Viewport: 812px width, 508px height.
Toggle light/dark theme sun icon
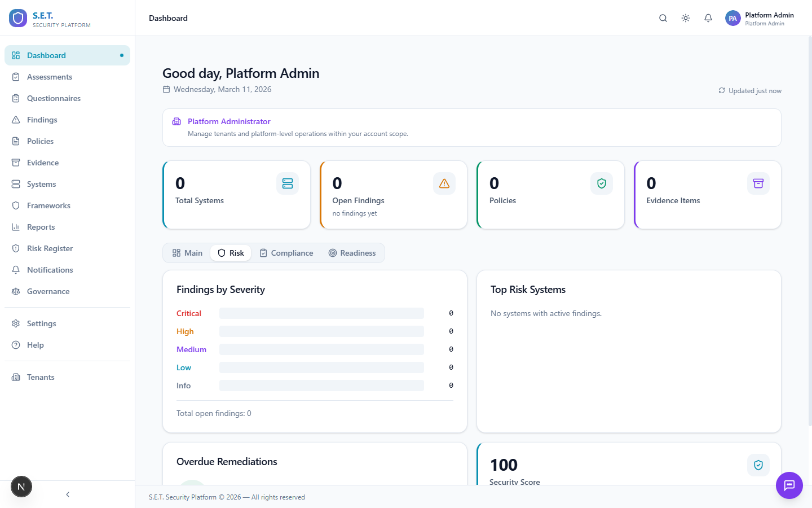(x=686, y=18)
